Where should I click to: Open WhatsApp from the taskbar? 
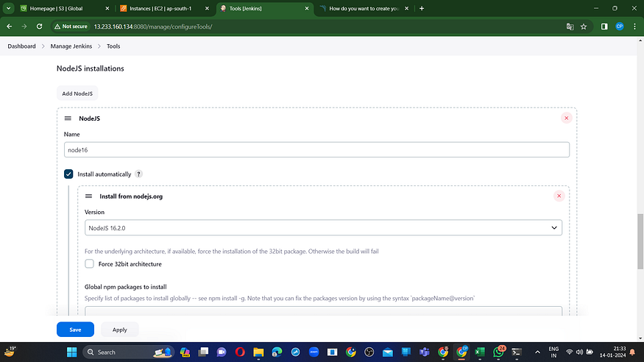pyautogui.click(x=498, y=352)
